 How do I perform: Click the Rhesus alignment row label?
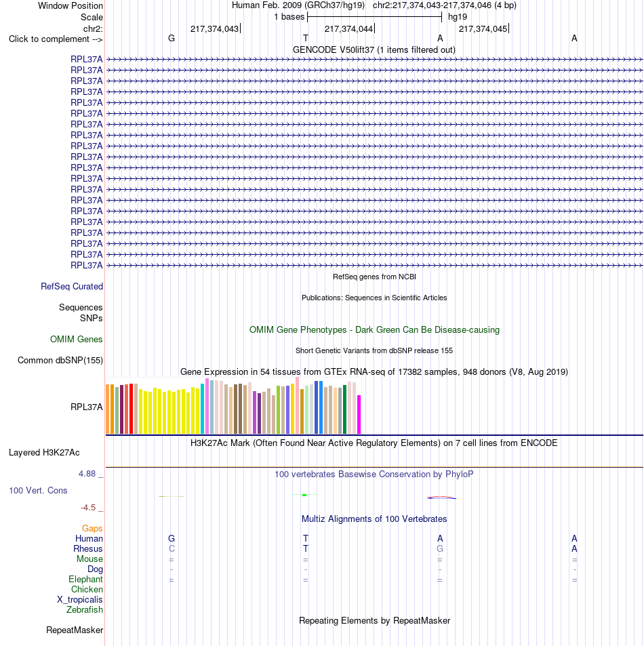[87, 549]
